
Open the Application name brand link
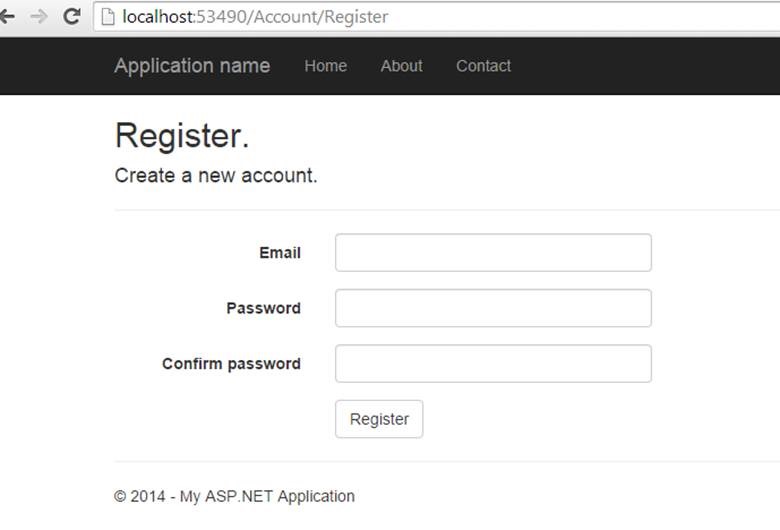pyautogui.click(x=192, y=66)
